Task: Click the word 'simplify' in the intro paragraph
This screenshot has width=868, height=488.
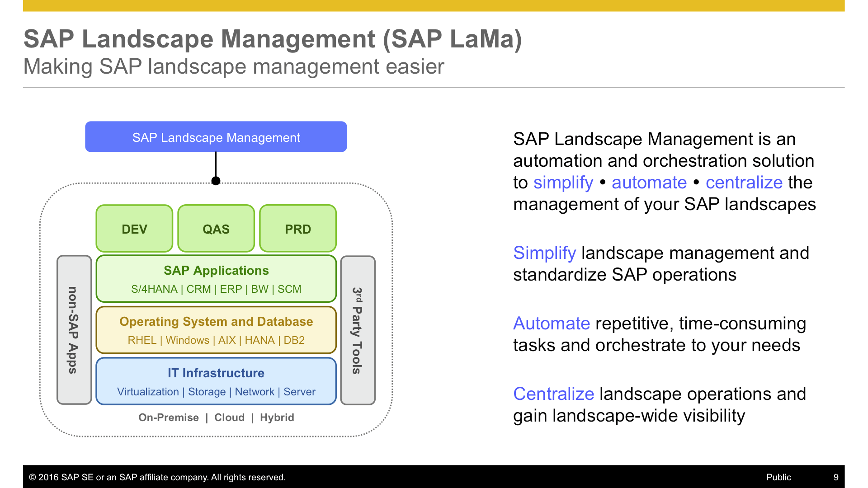Action: pyautogui.click(x=563, y=183)
